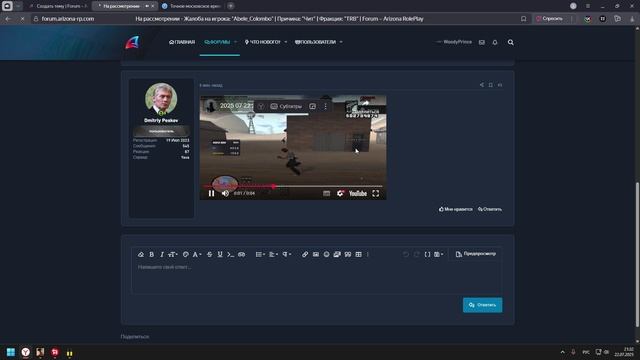Insert a table in the editor
This screenshot has width=640, height=360.
coord(358,254)
